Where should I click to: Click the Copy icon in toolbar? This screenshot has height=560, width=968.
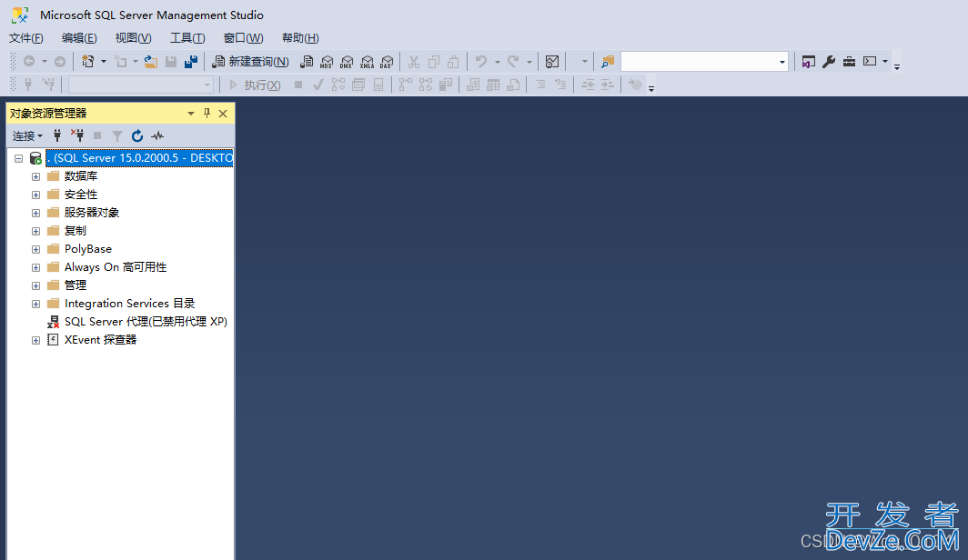click(434, 62)
